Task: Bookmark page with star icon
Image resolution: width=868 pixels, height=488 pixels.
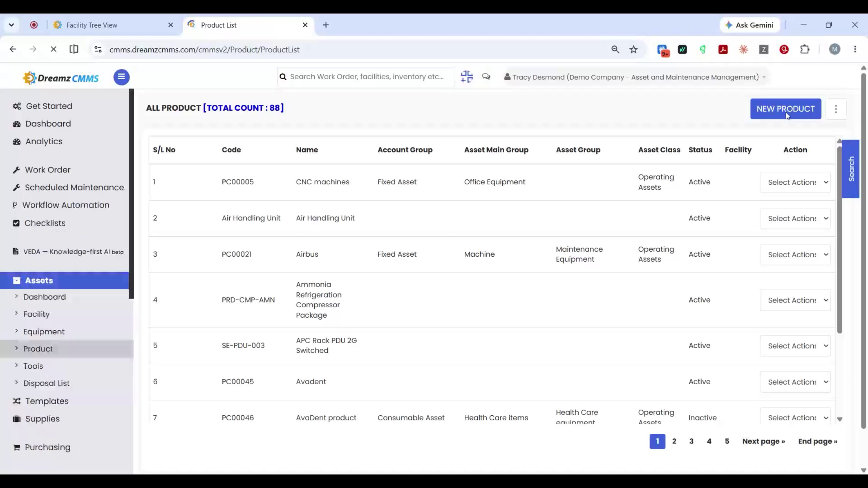Action: [x=633, y=50]
